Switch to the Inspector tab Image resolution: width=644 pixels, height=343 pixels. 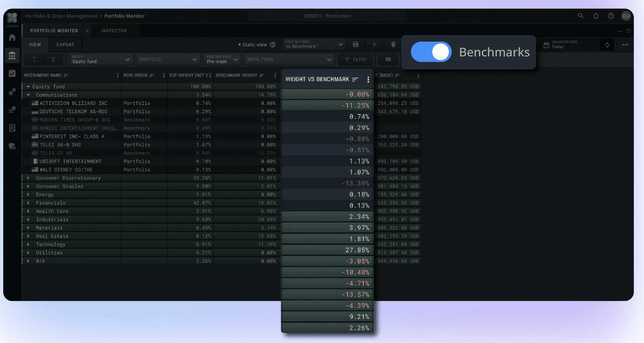pos(114,31)
